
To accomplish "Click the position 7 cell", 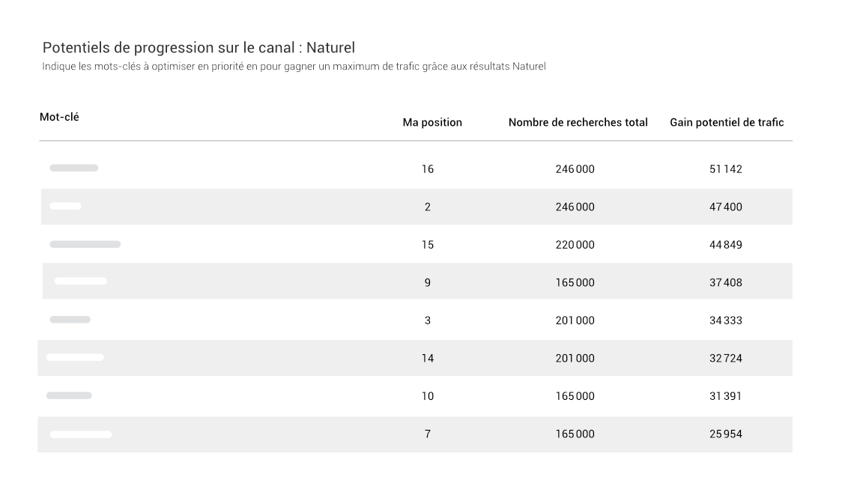I will [x=428, y=434].
